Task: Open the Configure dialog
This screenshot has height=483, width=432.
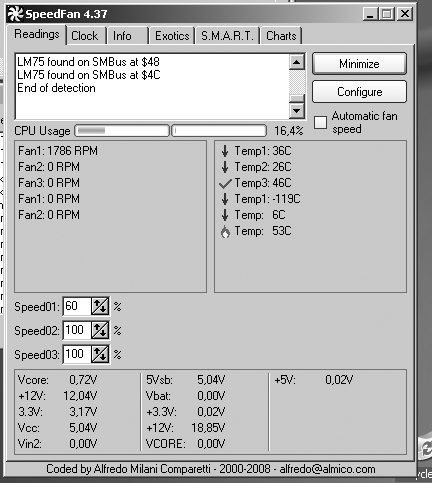Action: pyautogui.click(x=359, y=92)
